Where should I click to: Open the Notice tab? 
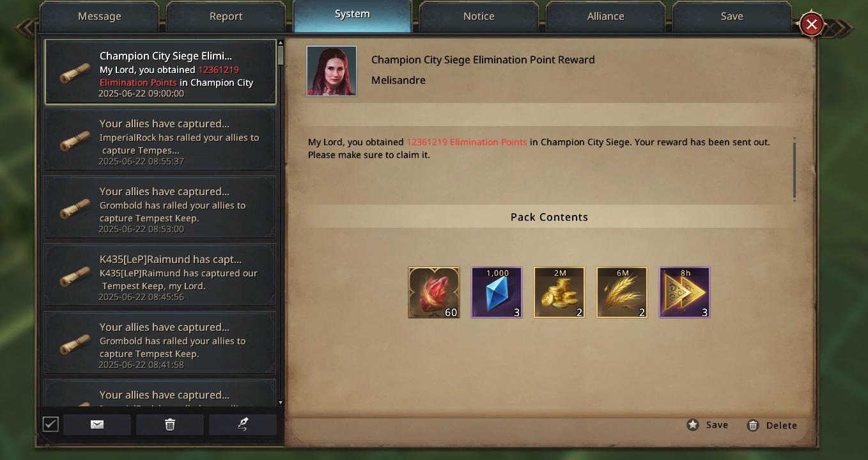pyautogui.click(x=479, y=17)
